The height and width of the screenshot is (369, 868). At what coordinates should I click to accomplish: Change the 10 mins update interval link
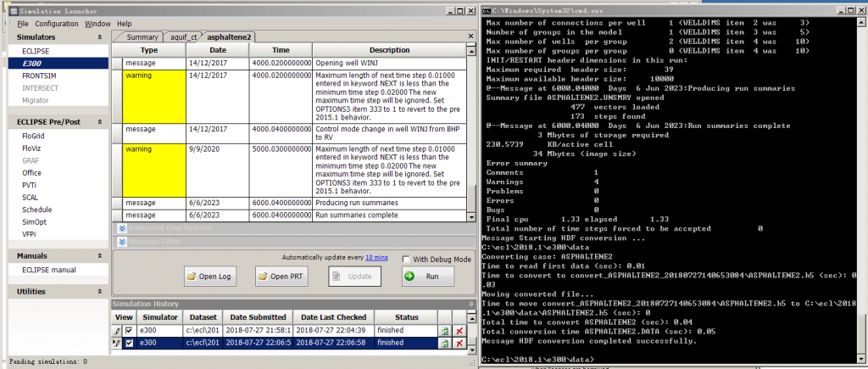coord(376,258)
